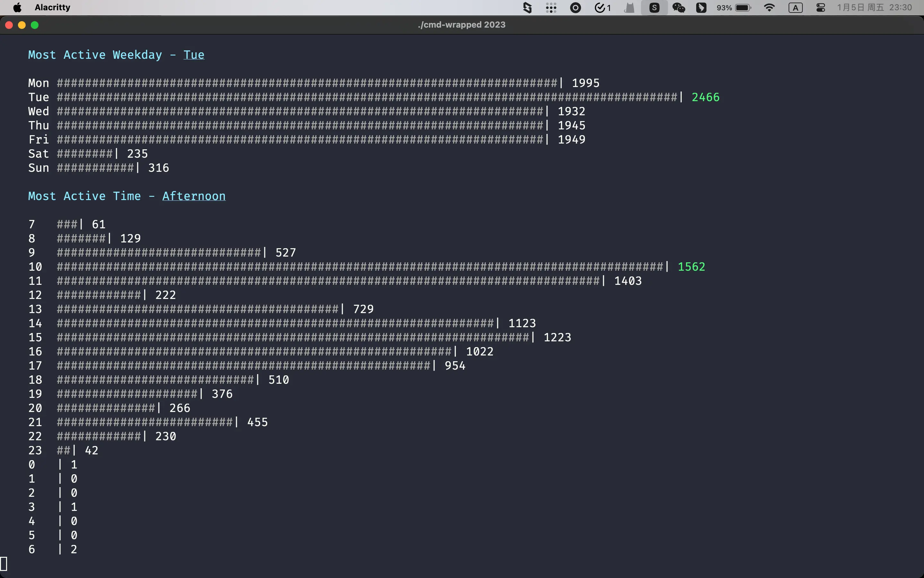Click the hour 15 count 1223

point(558,337)
